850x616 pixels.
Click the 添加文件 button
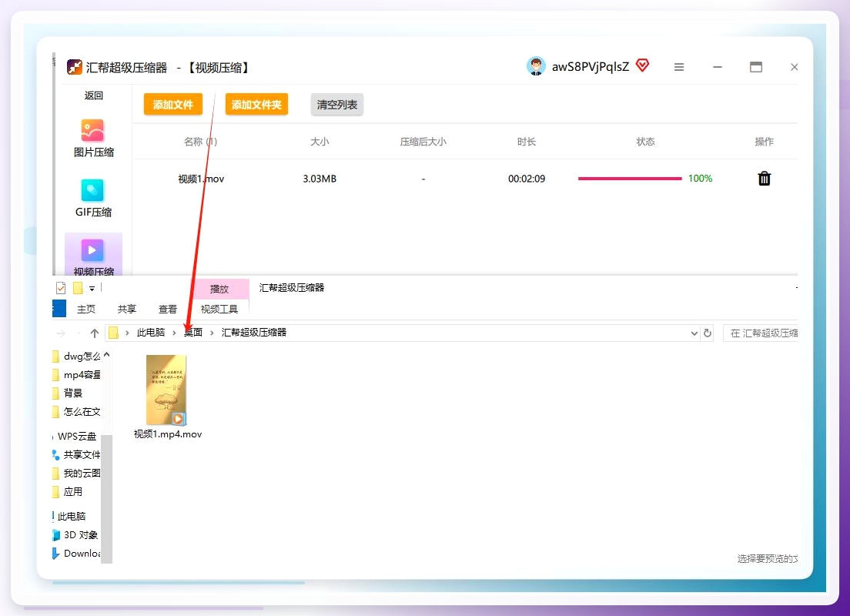coord(173,104)
